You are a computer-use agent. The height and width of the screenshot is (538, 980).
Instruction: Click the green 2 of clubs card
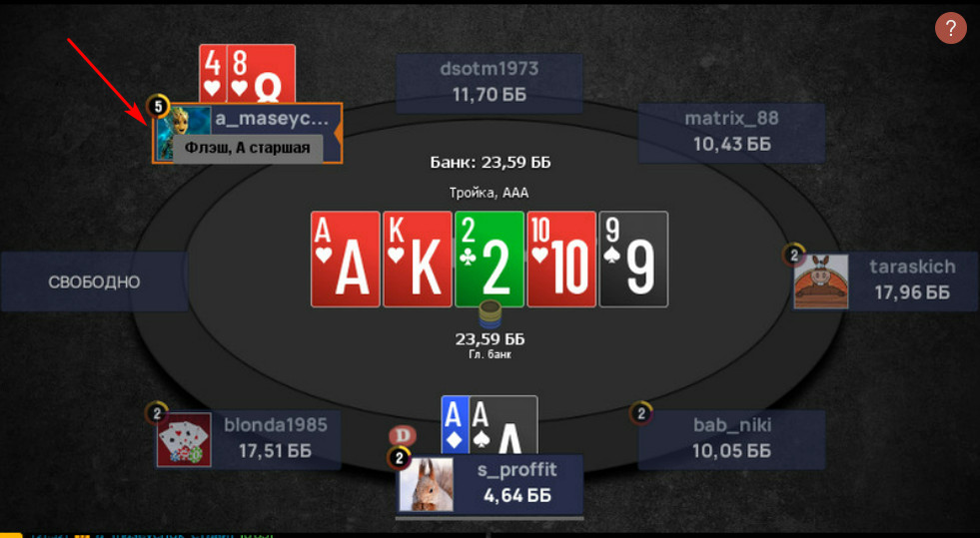click(490, 259)
